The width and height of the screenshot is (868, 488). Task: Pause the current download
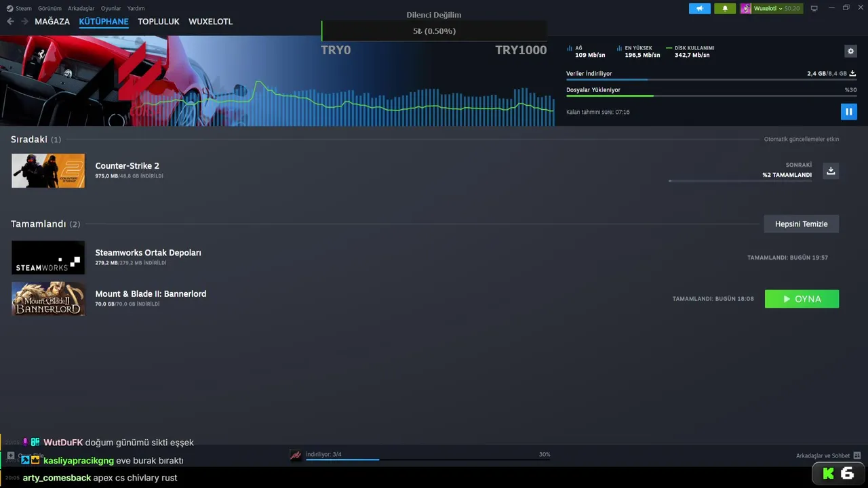pyautogui.click(x=849, y=112)
